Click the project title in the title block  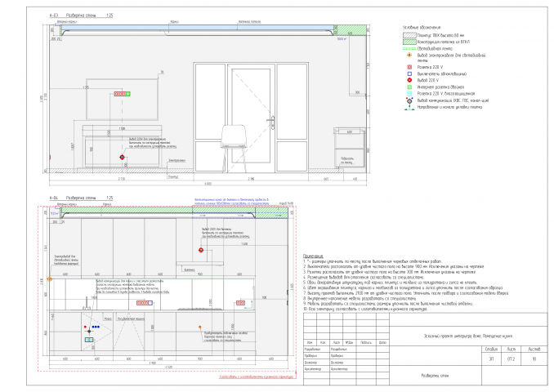467,336
